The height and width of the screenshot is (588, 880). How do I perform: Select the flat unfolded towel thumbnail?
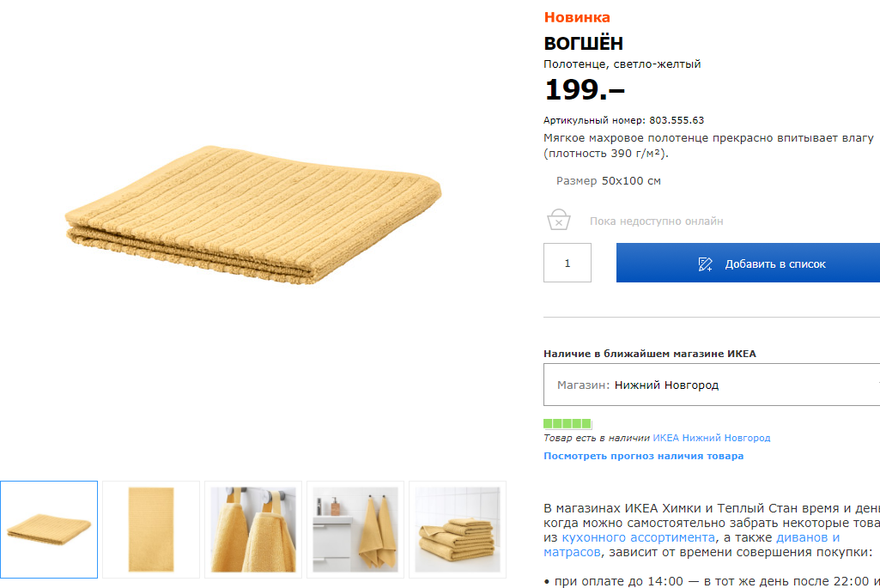pos(151,529)
